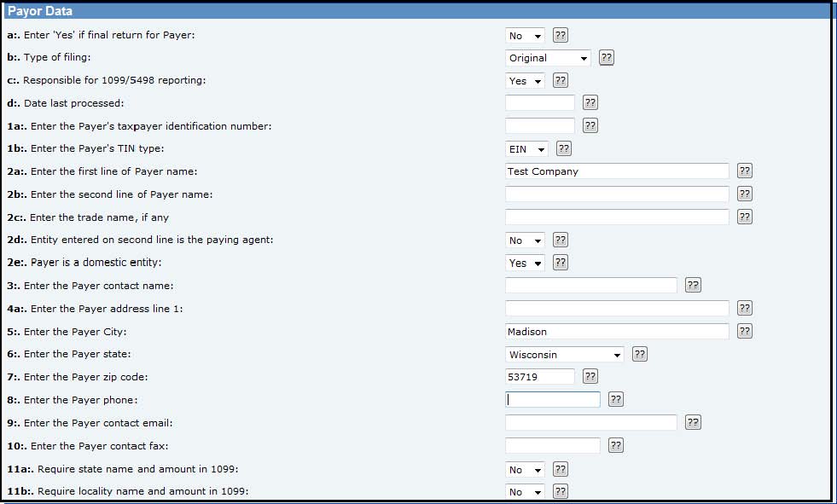Change the EIN TIN type selection
Image resolution: width=837 pixels, height=504 pixels.
[527, 149]
